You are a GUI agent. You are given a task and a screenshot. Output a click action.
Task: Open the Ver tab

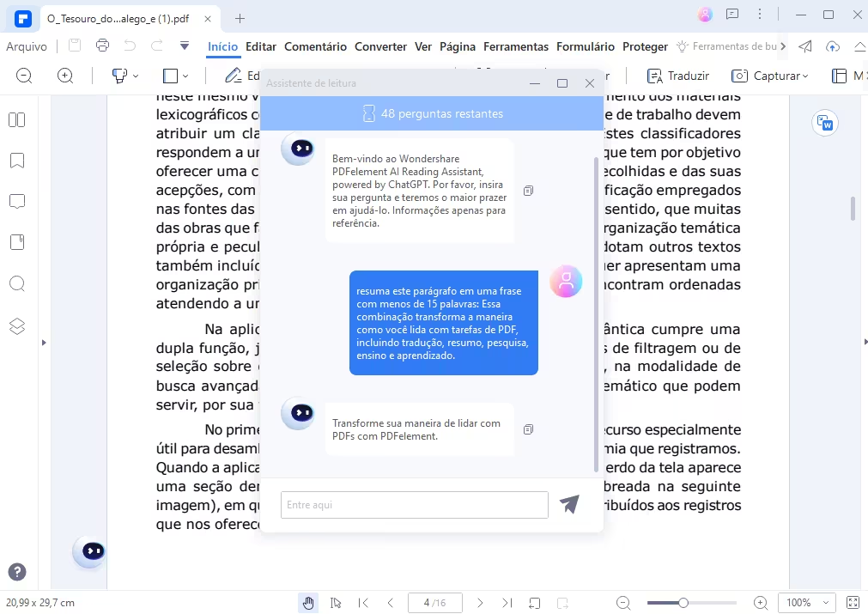tap(423, 46)
